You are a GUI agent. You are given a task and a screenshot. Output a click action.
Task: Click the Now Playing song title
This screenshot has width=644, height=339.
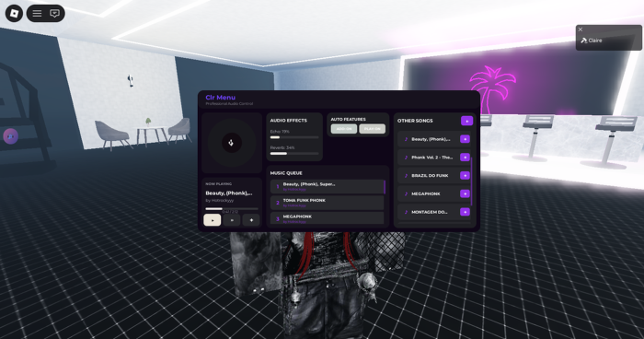point(229,193)
